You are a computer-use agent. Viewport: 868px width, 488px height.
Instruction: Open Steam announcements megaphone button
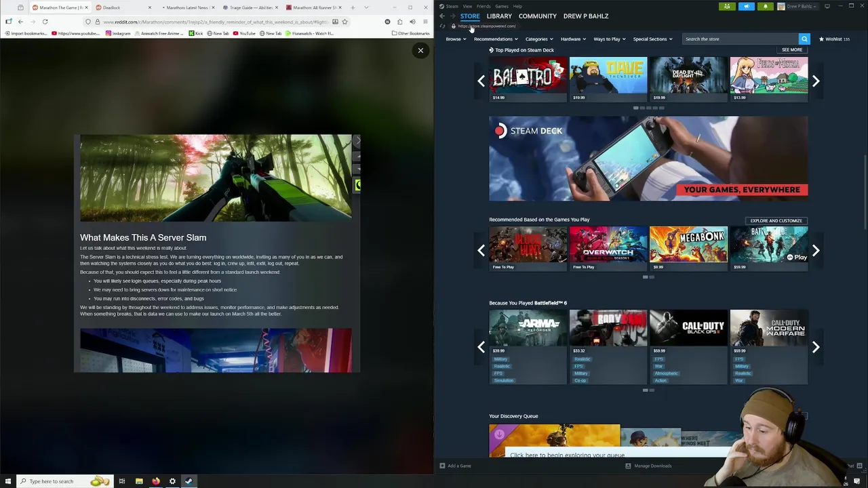click(x=746, y=6)
